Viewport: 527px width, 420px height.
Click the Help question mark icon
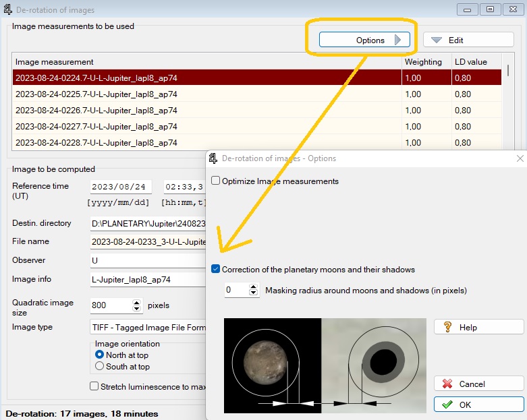447,327
